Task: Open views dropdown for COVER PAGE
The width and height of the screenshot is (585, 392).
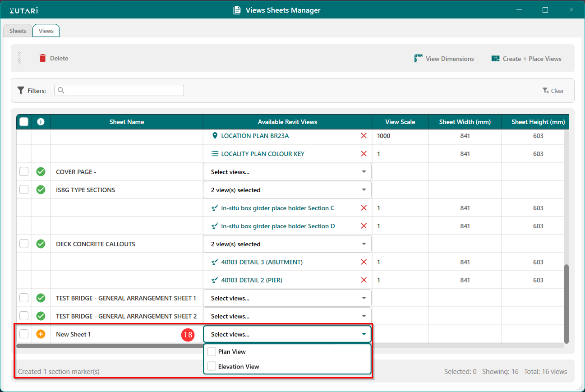Action: click(x=287, y=172)
